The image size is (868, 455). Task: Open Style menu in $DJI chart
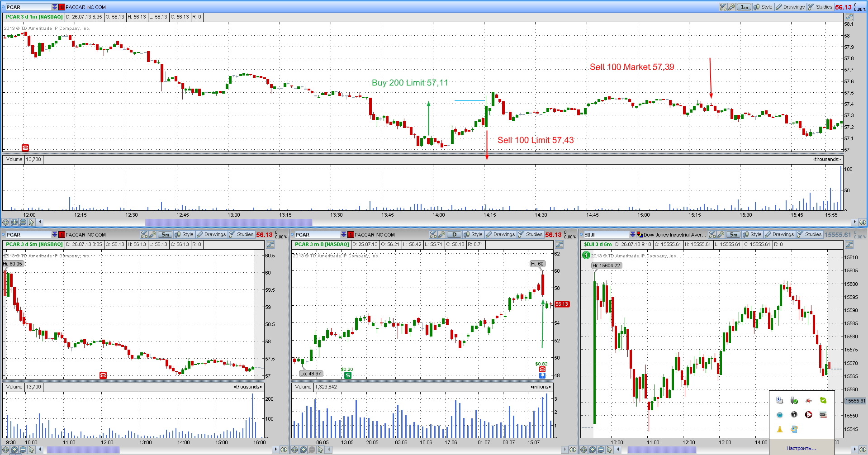coord(752,234)
